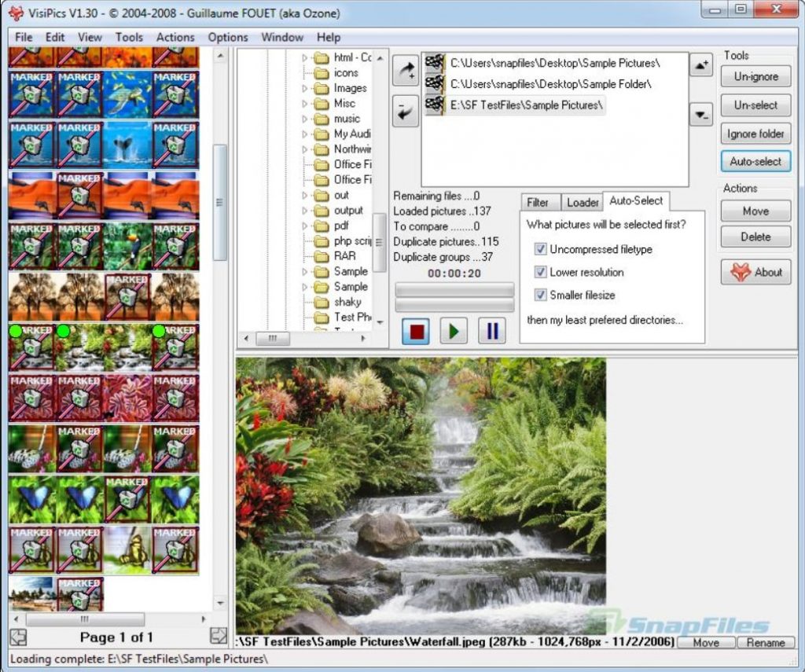Click the Delete action button
This screenshot has height=672, width=805.
(x=754, y=237)
